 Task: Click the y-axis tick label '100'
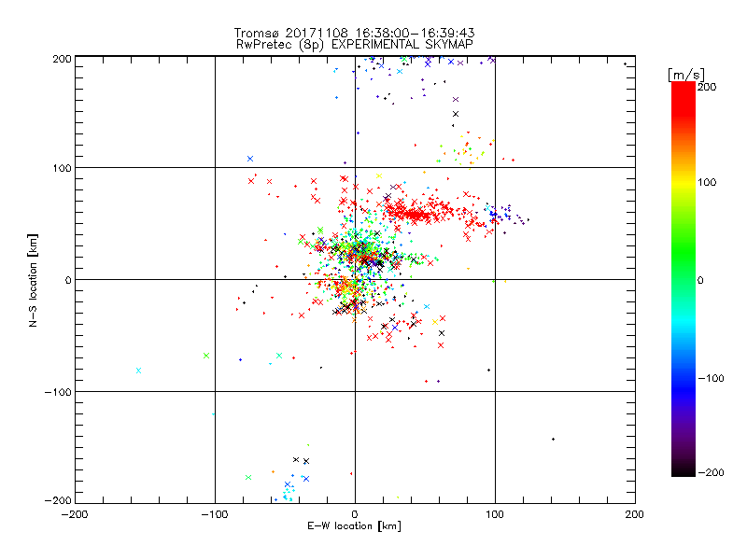pyautogui.click(x=62, y=168)
